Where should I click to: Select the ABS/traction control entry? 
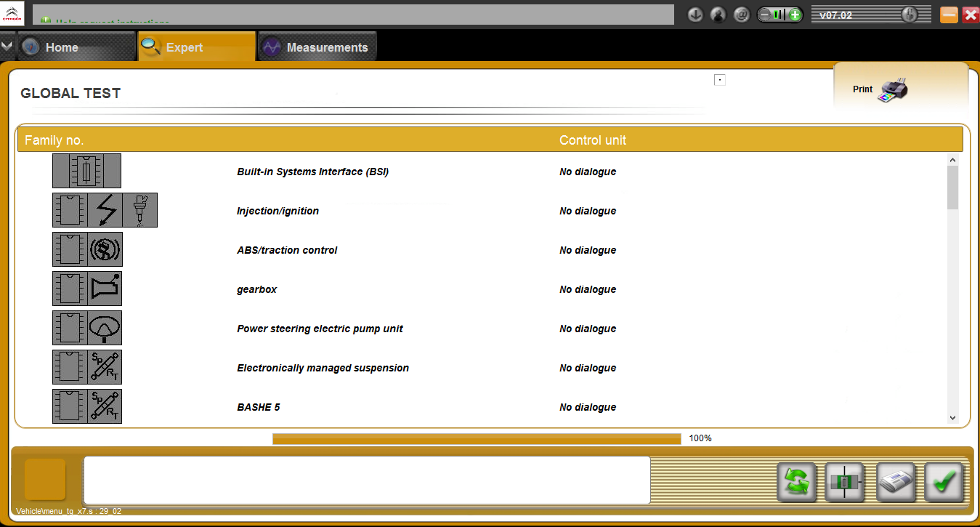287,250
